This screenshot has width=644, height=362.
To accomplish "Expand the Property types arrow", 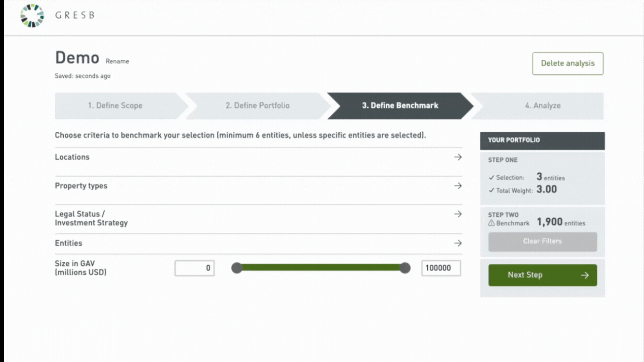I will point(458,186).
